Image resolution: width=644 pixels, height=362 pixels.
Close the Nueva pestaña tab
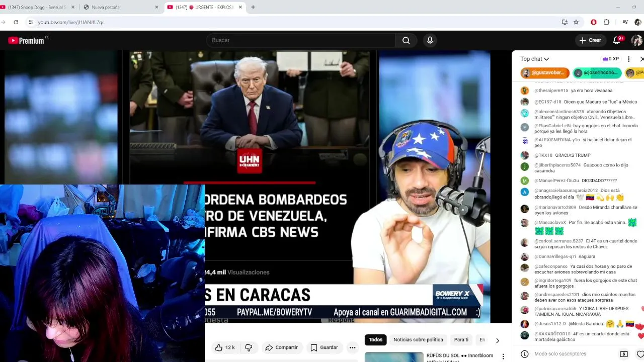point(156,7)
